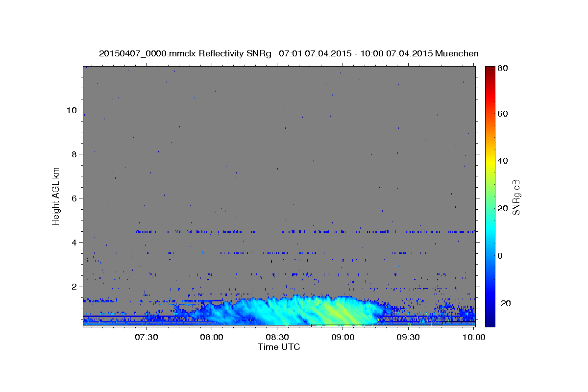Click the dark blue bottom of the colorbar
The image size is (588, 392).
click(x=490, y=321)
